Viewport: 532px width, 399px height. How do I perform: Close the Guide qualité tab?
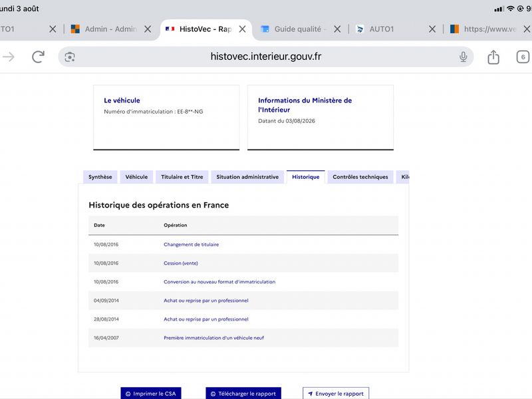[x=337, y=29]
